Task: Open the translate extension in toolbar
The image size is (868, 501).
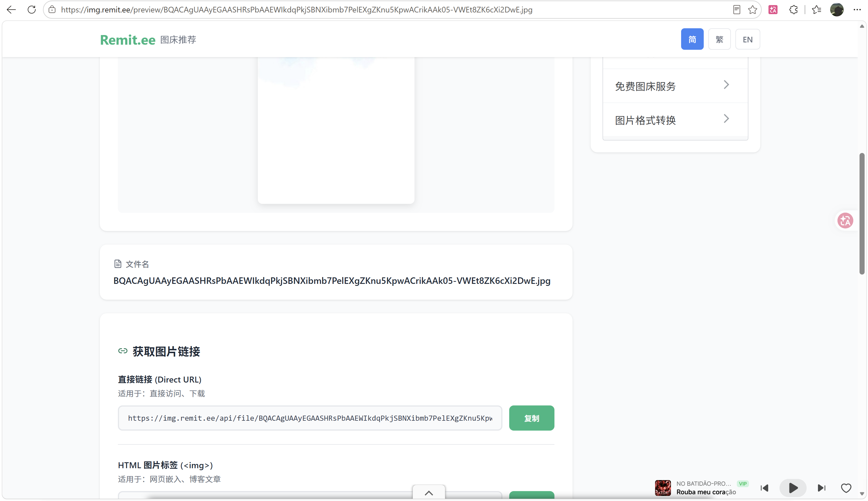Action: (x=773, y=10)
